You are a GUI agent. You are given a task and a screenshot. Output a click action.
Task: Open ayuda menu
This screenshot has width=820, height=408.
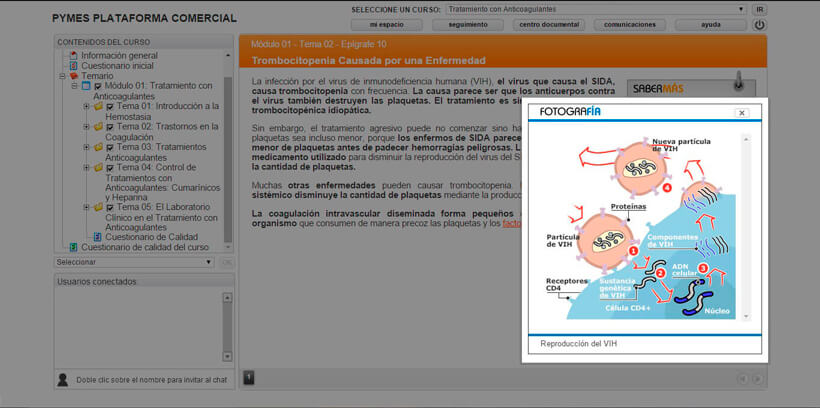pos(711,25)
